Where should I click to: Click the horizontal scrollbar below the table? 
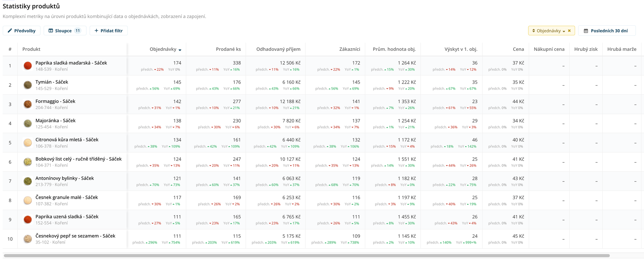click(x=306, y=256)
